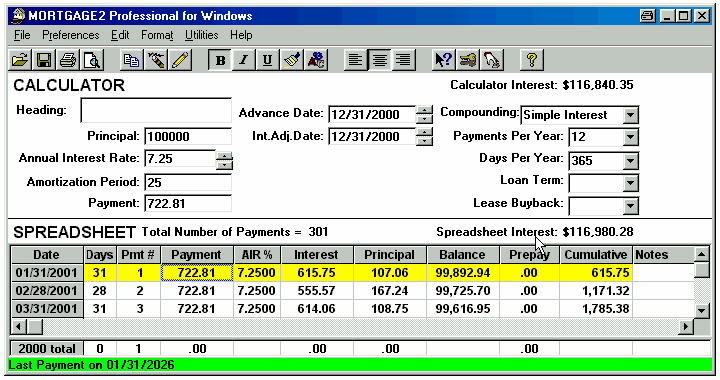This screenshot has height=380, width=720.
Task: Click the selected payment cell in row 1
Action: click(197, 273)
